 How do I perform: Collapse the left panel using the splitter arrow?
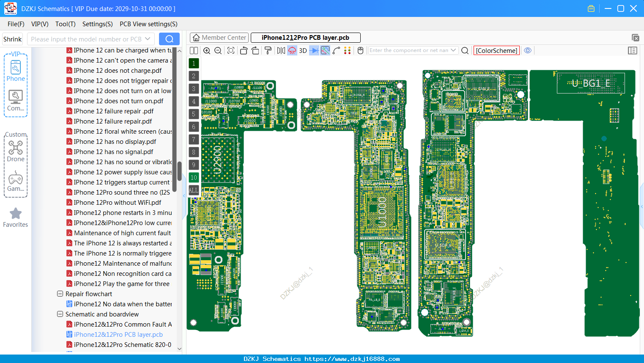(x=184, y=195)
